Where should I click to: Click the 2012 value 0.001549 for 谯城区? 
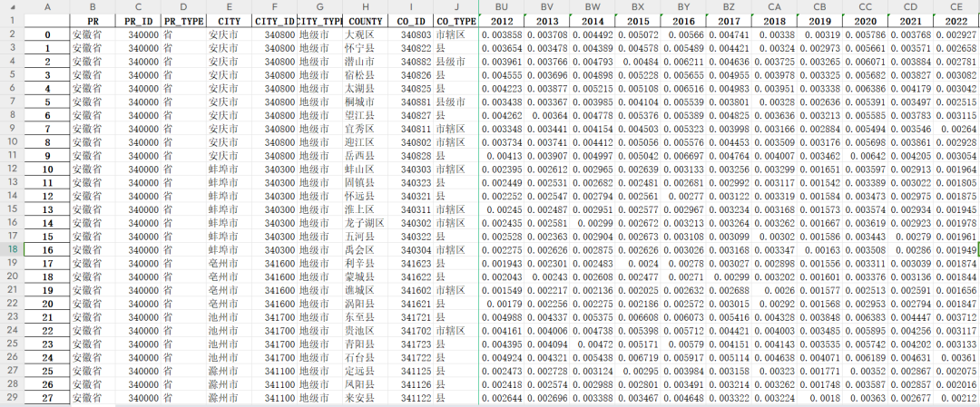click(501, 290)
